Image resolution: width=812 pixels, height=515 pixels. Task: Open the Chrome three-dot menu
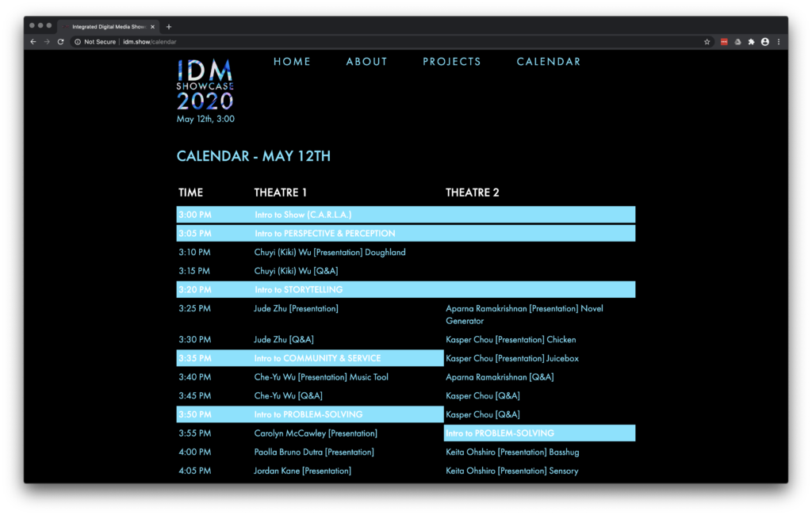click(779, 42)
